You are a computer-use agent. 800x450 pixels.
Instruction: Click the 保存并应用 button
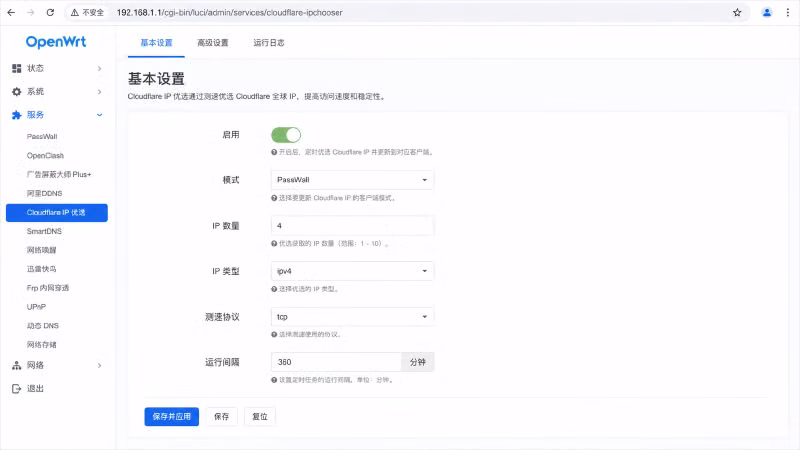coord(171,417)
